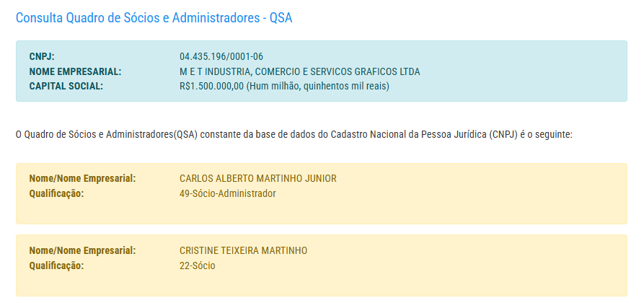Click Qualificação label beside 22-Sócio
This screenshot has width=644, height=303.
(x=56, y=265)
